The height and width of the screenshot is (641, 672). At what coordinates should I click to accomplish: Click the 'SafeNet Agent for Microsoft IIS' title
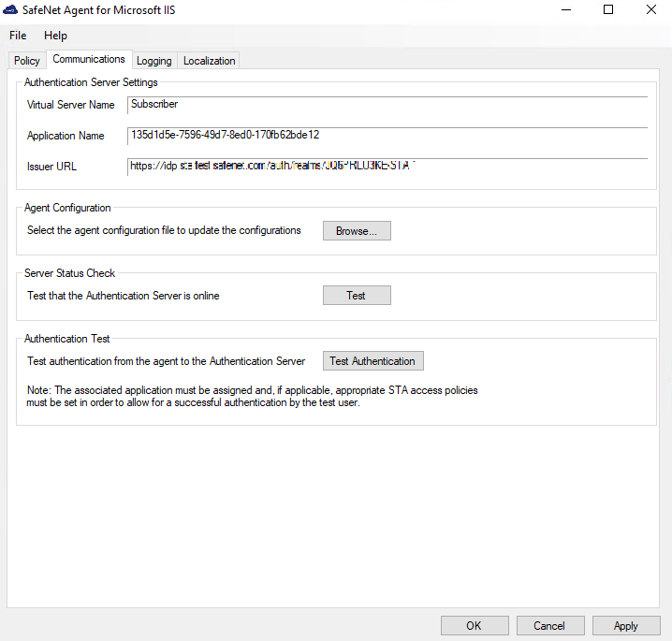click(x=98, y=10)
